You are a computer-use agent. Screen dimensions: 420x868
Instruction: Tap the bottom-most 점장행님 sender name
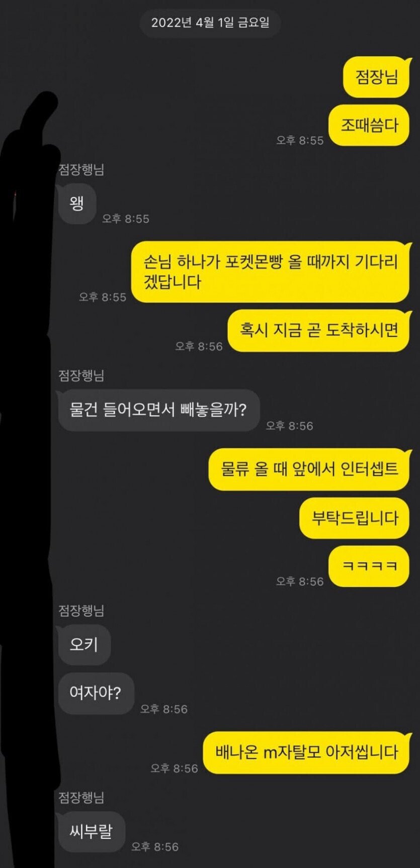point(81,797)
